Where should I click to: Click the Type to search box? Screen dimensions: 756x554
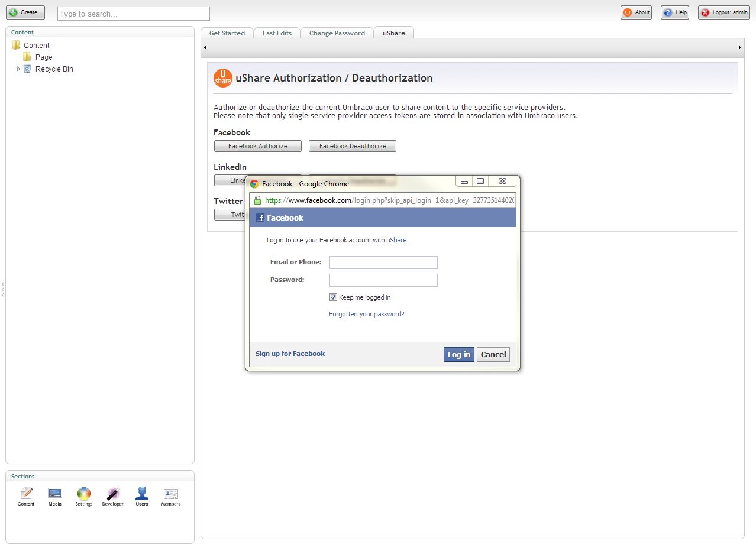coord(134,14)
